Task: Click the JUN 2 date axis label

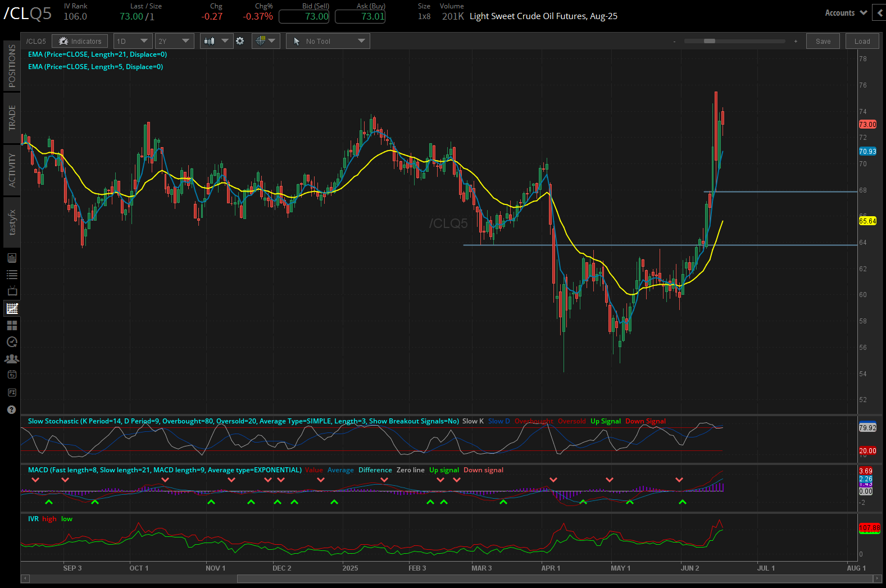Action: point(690,568)
